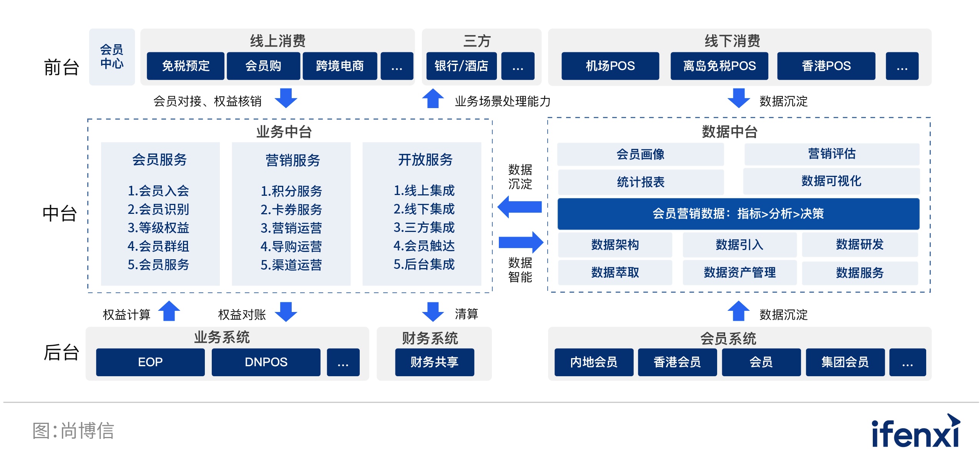Click the 1.积分服务 list item

[x=291, y=191]
